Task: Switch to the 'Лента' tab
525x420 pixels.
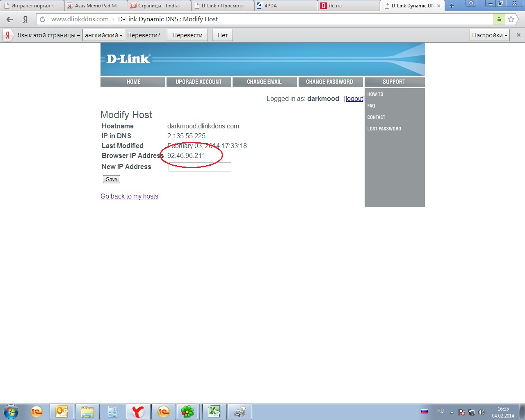Action: pos(349,6)
